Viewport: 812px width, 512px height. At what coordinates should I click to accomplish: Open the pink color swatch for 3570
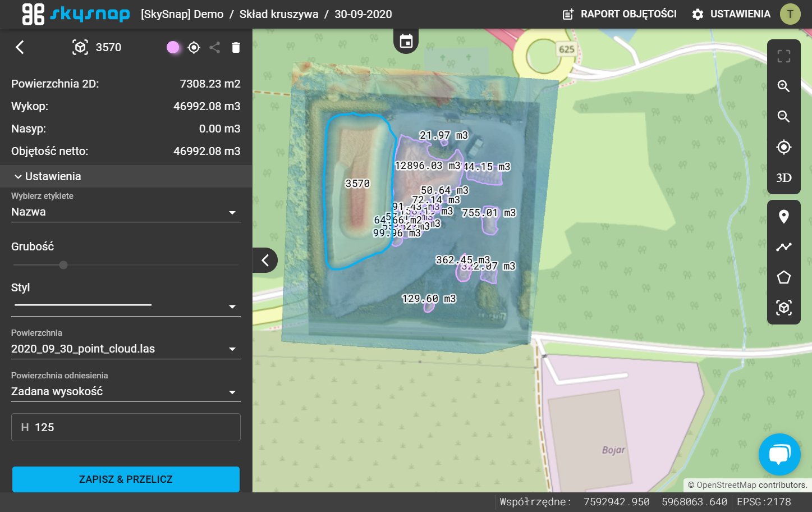pyautogui.click(x=173, y=47)
